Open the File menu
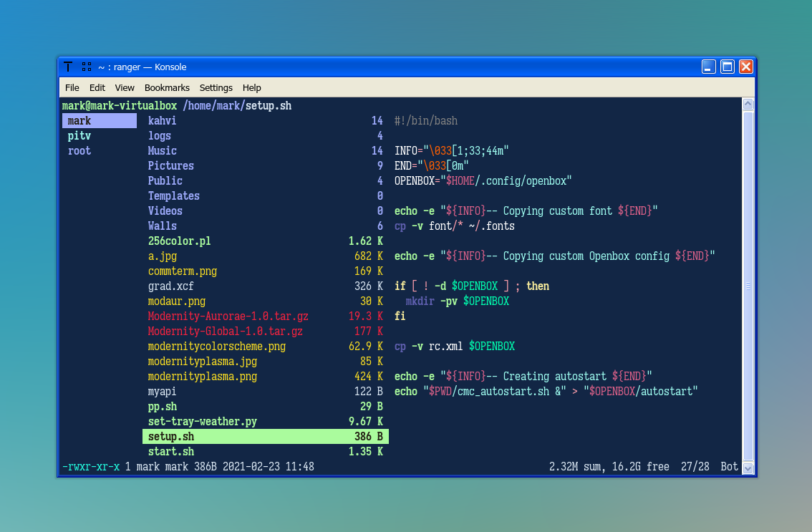Viewport: 812px width, 532px height. coord(72,87)
